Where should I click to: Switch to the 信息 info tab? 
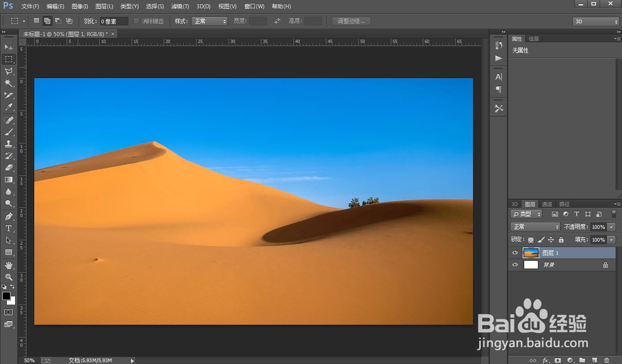(x=534, y=39)
